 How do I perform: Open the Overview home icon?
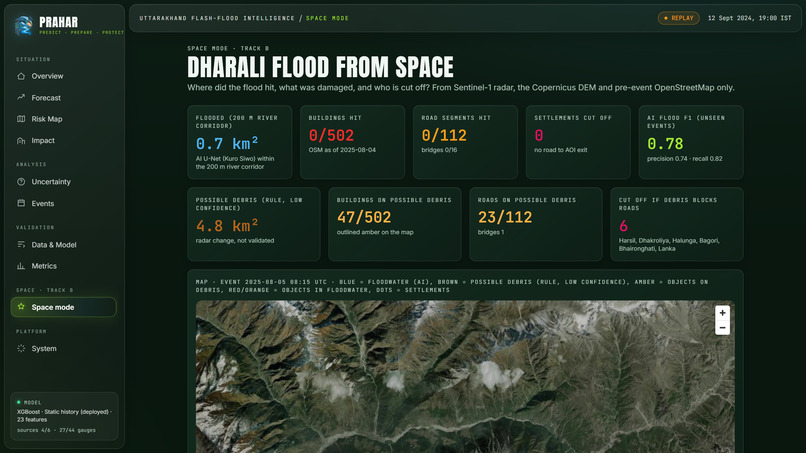(21, 76)
